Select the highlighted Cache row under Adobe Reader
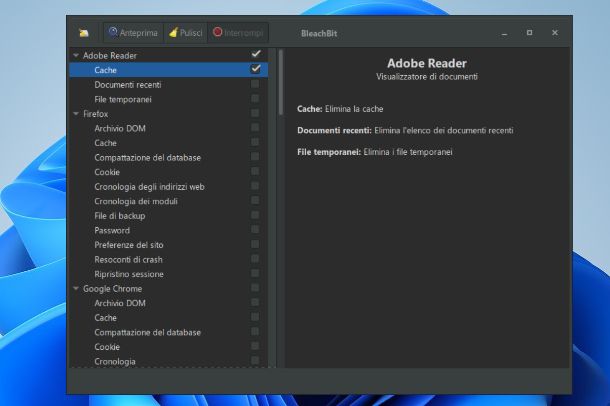 click(168, 70)
